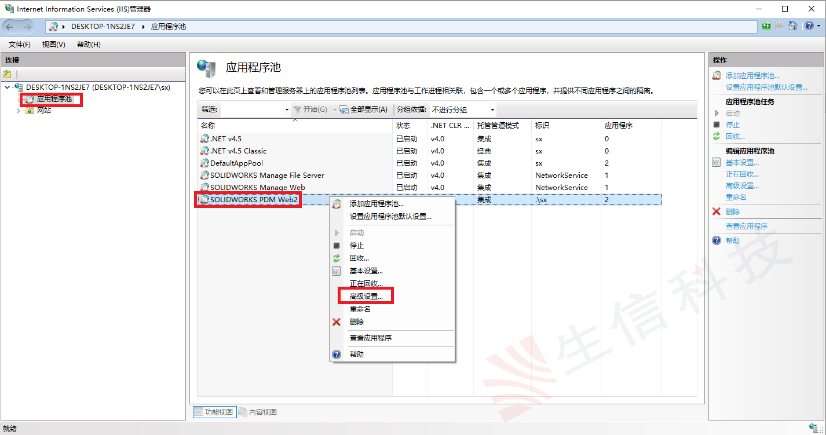Click the green recycle icon in context menu

337,258
